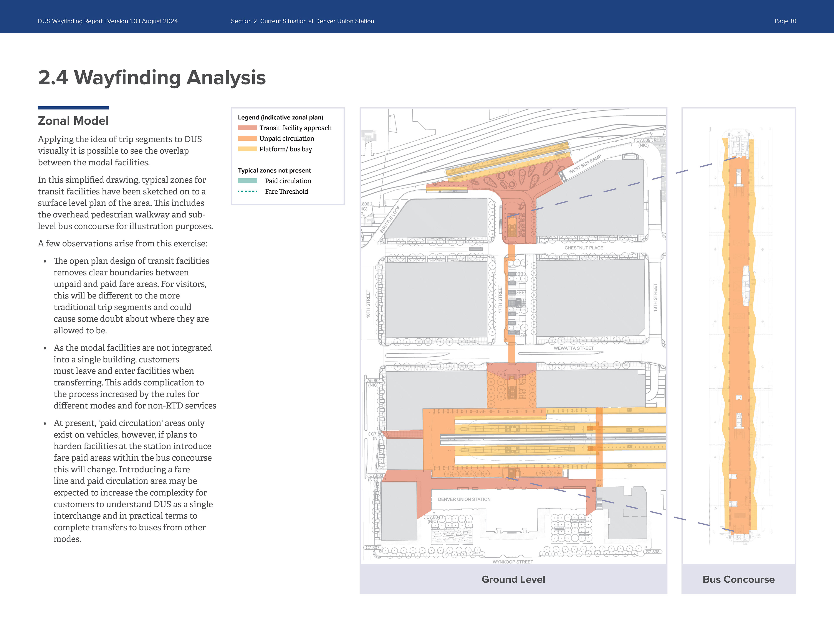Click the 'C7.804' map tag

coord(433,518)
